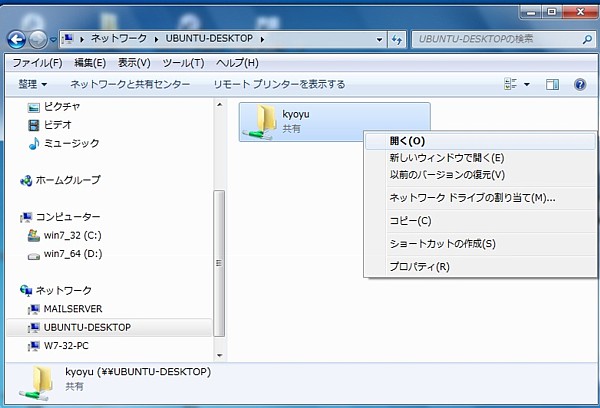
Task: Open drive win7_32 (C:)
Action: pos(73,235)
